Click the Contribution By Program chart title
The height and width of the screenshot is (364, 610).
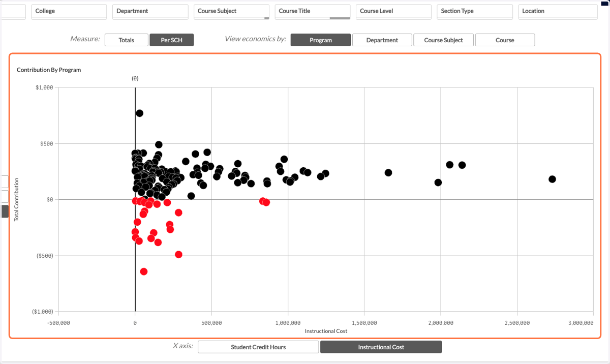coord(49,70)
